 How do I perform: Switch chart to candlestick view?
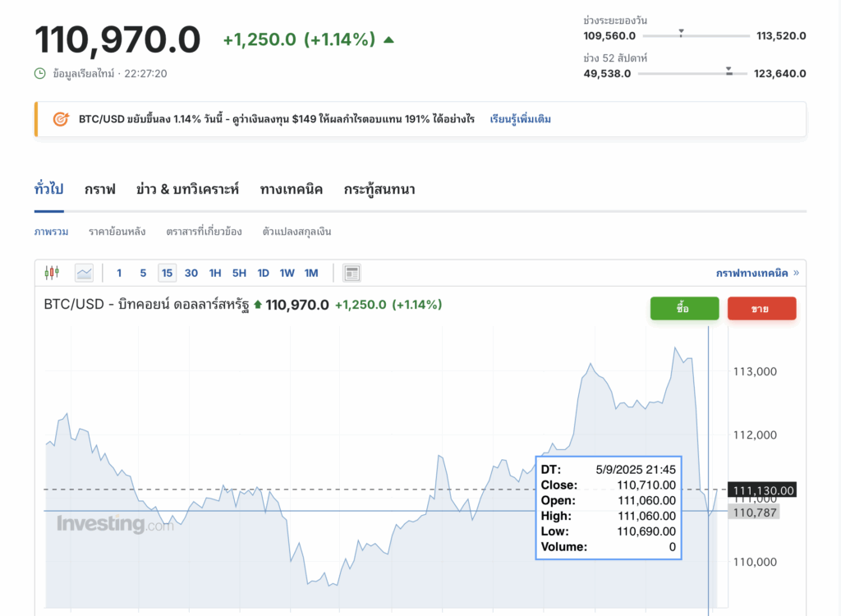[53, 273]
